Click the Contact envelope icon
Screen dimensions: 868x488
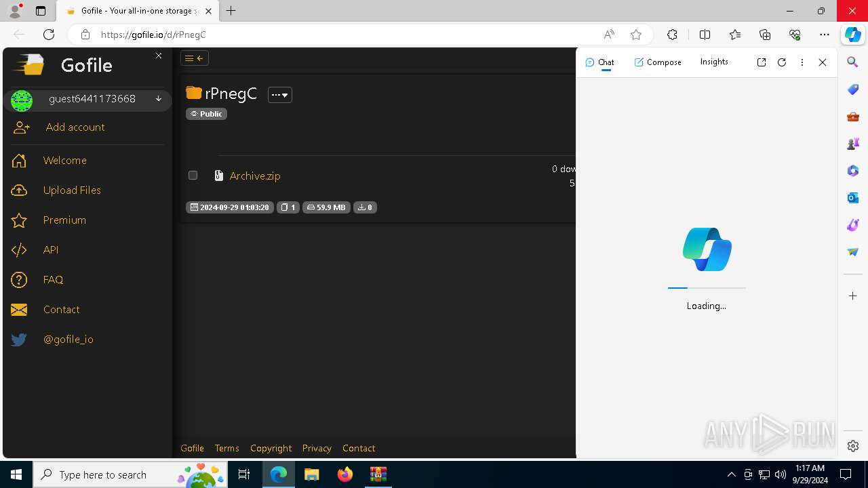[x=19, y=310]
